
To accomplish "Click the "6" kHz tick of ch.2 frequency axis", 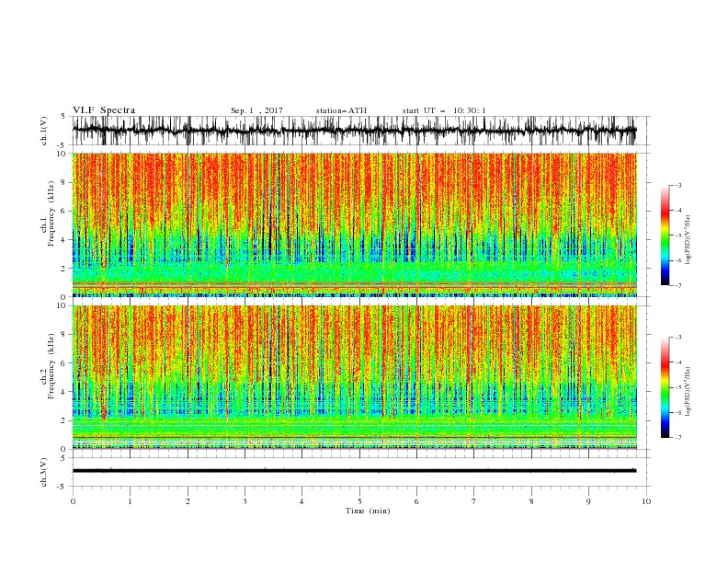I will [64, 363].
